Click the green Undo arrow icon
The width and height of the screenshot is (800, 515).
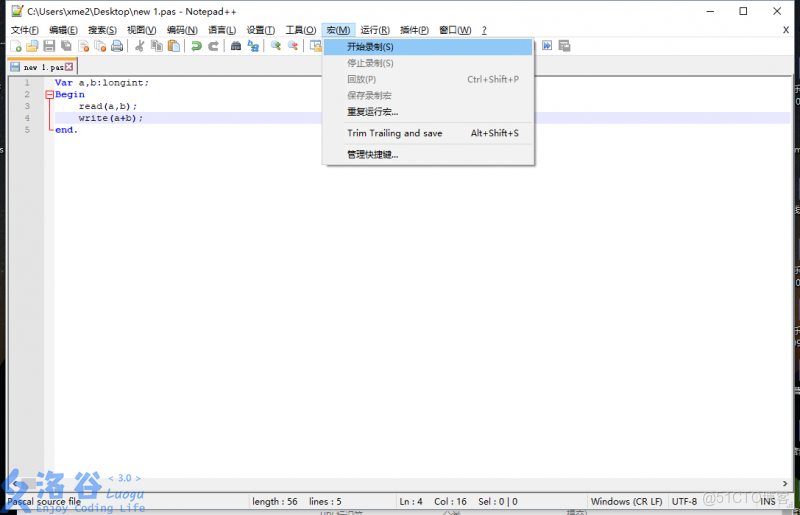[x=196, y=46]
